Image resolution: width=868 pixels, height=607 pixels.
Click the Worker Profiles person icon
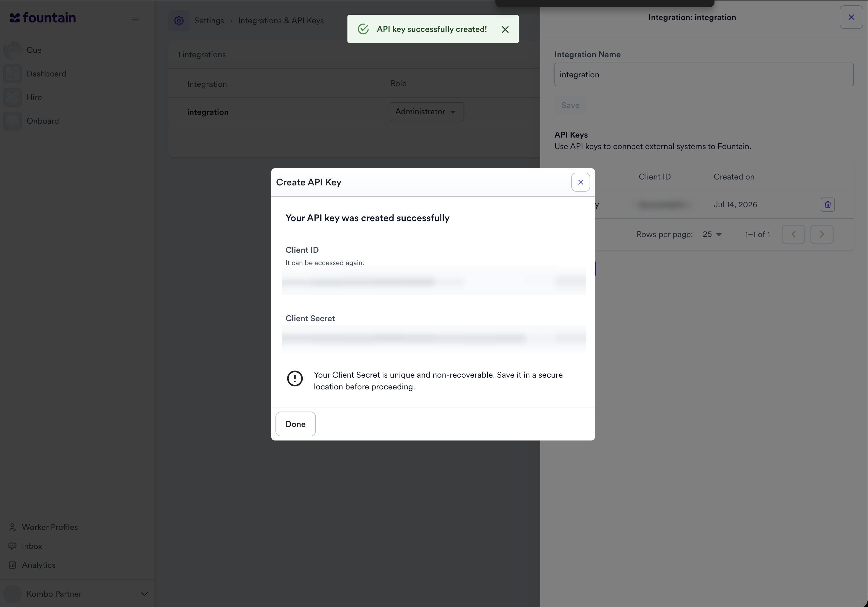point(12,527)
